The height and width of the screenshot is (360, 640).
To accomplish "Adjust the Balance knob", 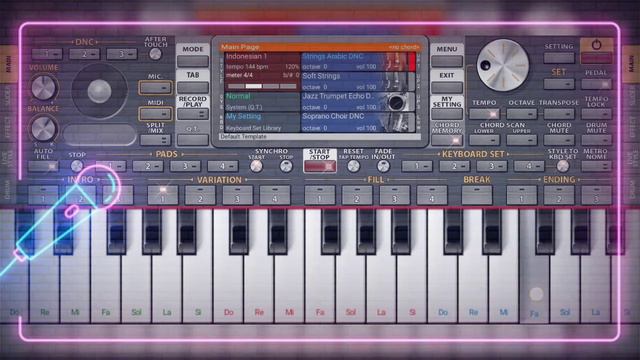I will click(x=43, y=128).
